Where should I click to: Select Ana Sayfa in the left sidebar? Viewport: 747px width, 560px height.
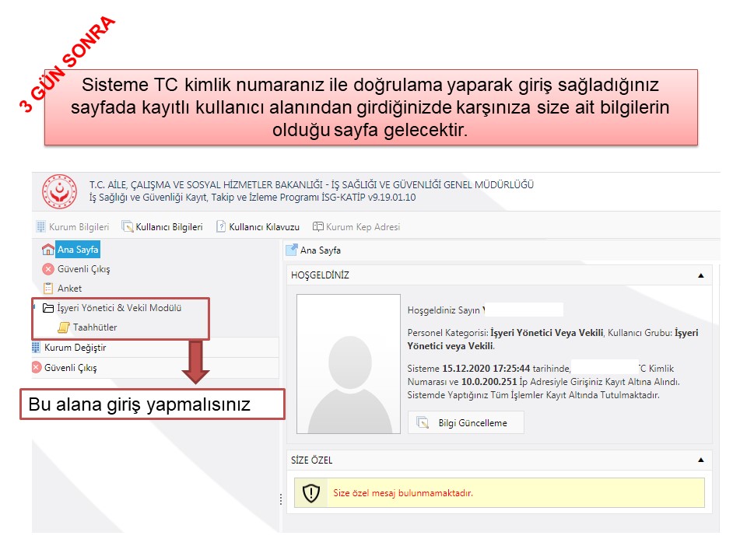pyautogui.click(x=78, y=250)
